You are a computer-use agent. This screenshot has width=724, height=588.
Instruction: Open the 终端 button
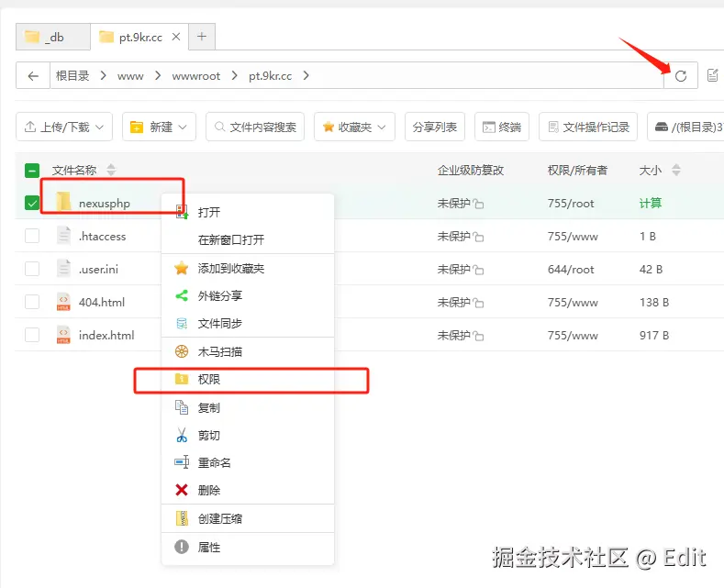pos(502,127)
